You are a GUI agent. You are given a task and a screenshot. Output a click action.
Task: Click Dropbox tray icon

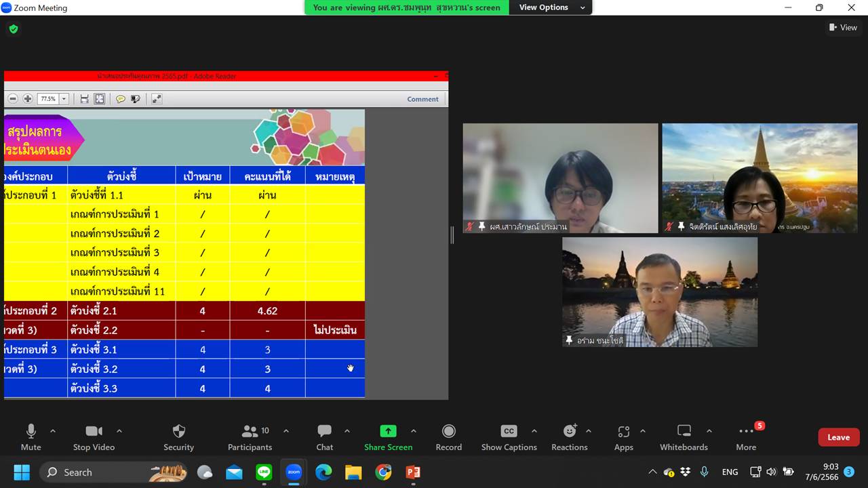(686, 472)
